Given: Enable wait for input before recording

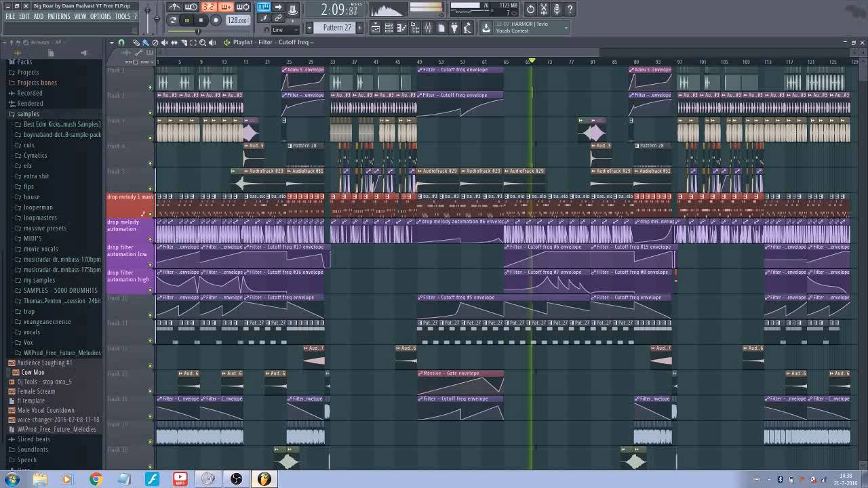Looking at the screenshot, I should tap(191, 7).
